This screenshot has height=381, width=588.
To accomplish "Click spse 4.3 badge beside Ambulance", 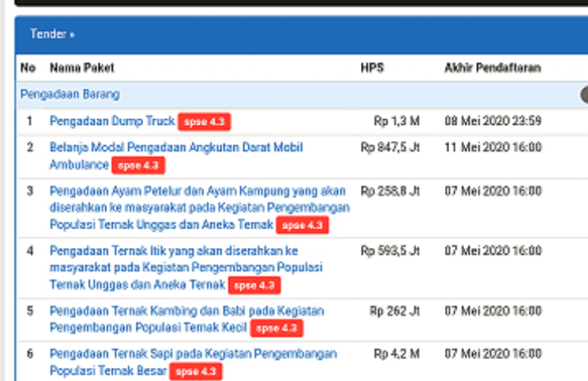I will (x=138, y=166).
